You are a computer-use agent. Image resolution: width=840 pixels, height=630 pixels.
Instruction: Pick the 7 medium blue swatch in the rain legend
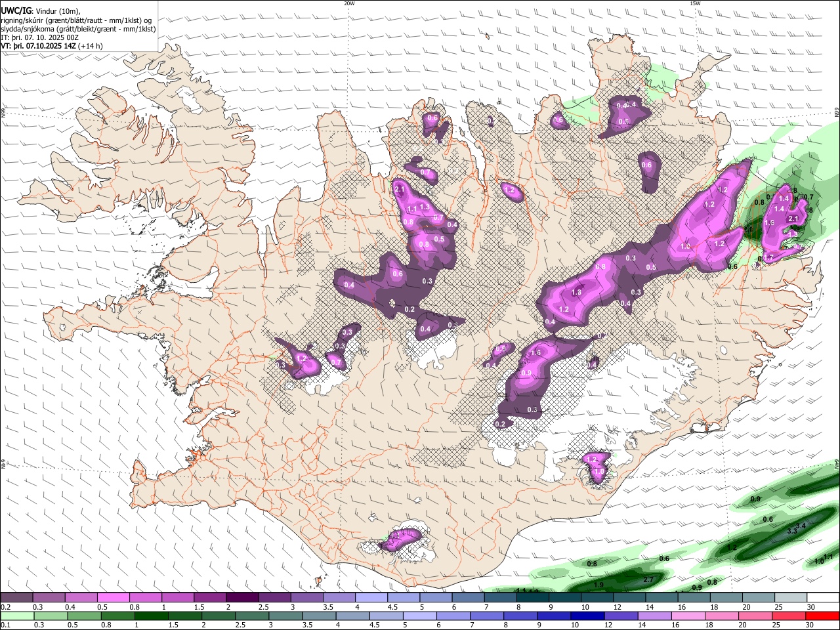487,616
